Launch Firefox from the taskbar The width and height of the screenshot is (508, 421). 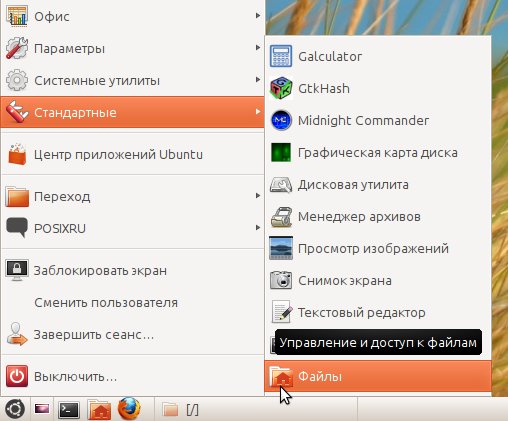click(x=129, y=408)
